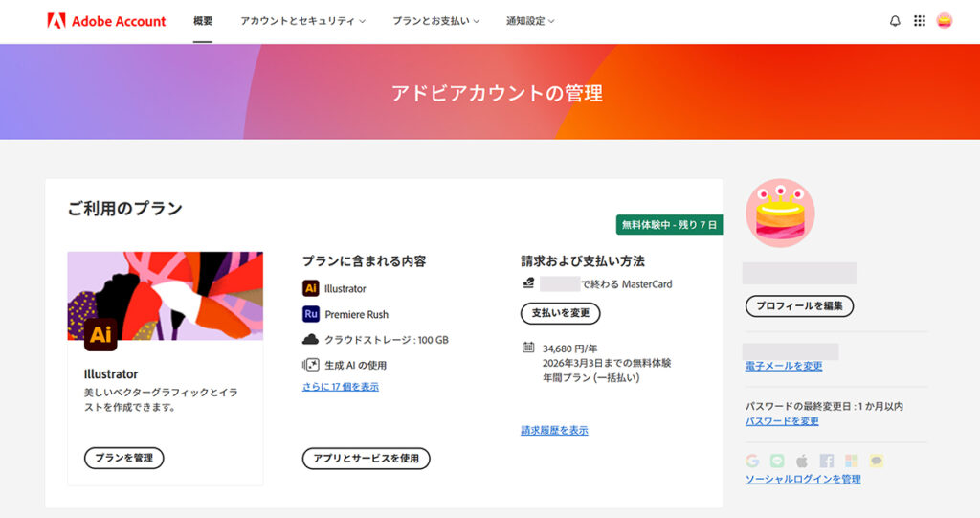This screenshot has height=518, width=980.
Task: Click the プロフィールを編集 button
Action: 799,306
